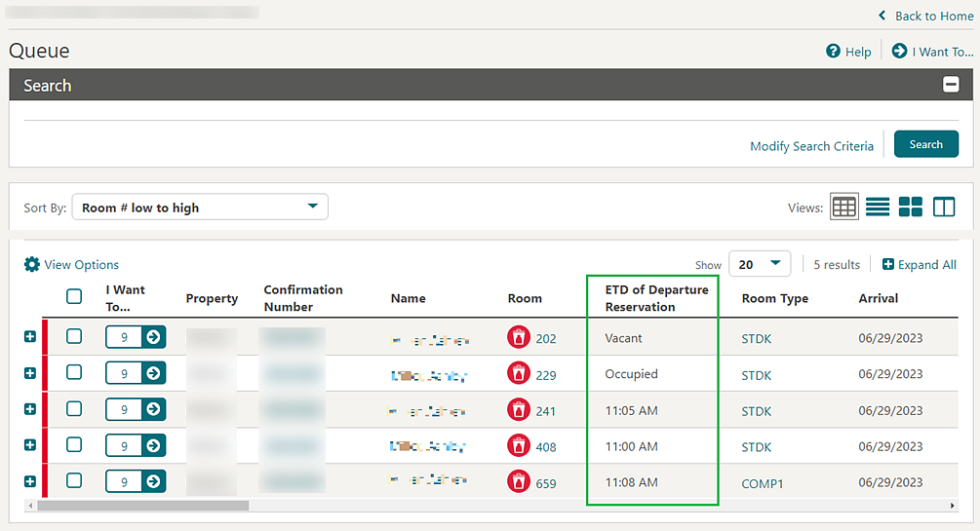
Task: Click the dirty room status icon for room 241
Action: click(x=518, y=410)
